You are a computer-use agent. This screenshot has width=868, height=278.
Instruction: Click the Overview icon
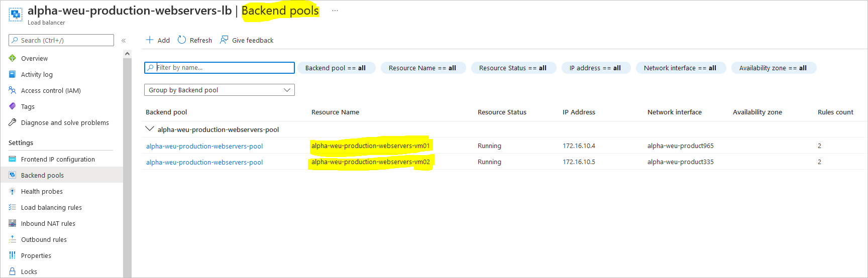coord(13,58)
